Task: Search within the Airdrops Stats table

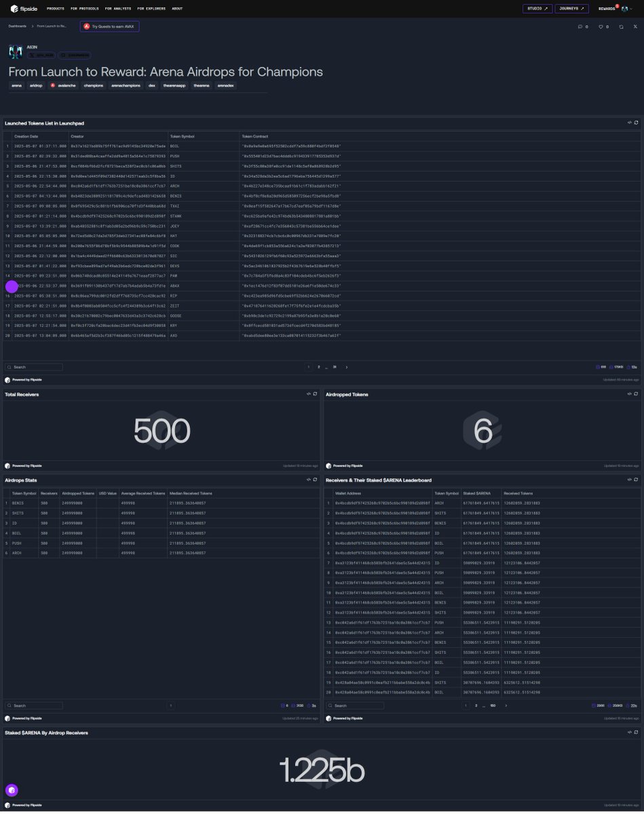Action: (34, 705)
